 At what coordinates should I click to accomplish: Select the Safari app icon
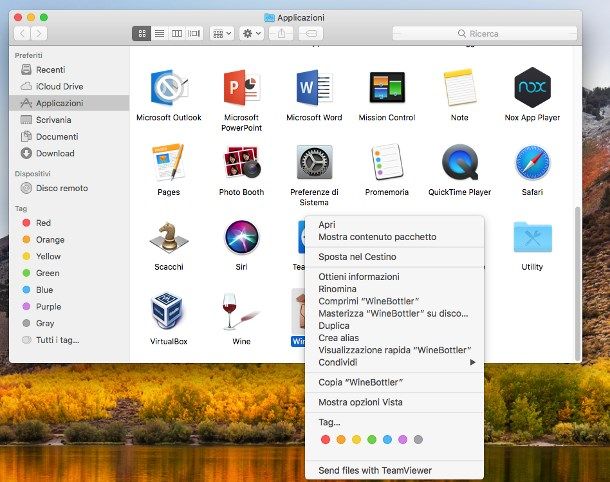coord(532,163)
